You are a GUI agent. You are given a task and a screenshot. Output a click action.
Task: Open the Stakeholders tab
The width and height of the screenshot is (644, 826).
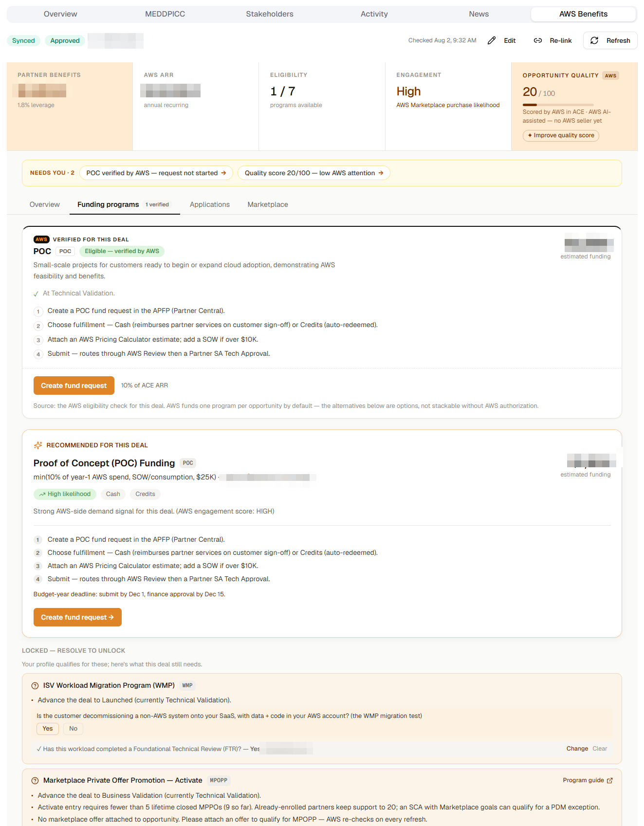[270, 14]
